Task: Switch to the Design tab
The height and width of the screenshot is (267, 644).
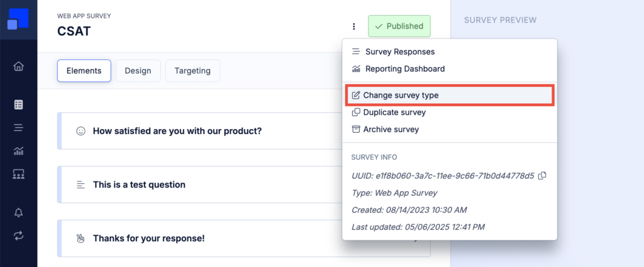Action: point(138,71)
